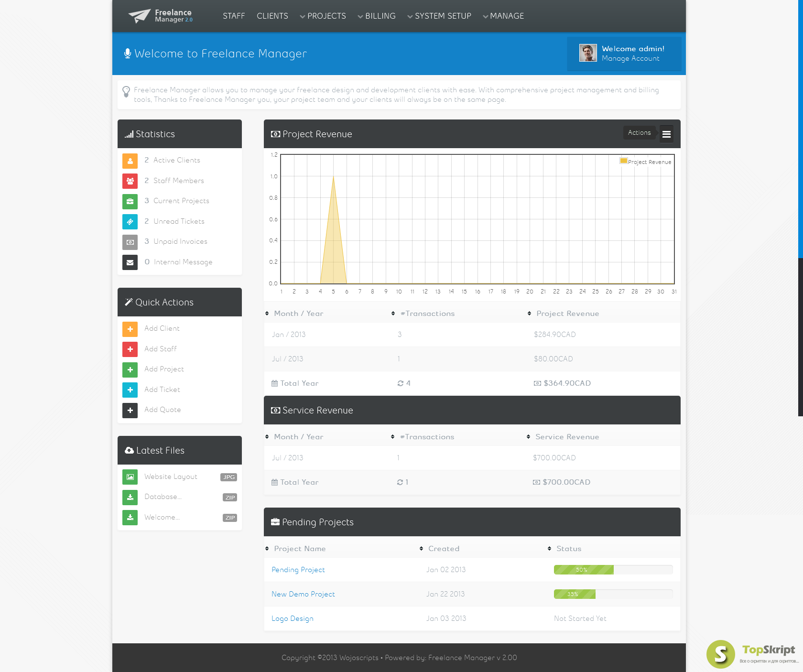Click the red Add Staff plus icon
Image resolution: width=803 pixels, height=672 pixels.
[x=130, y=349]
